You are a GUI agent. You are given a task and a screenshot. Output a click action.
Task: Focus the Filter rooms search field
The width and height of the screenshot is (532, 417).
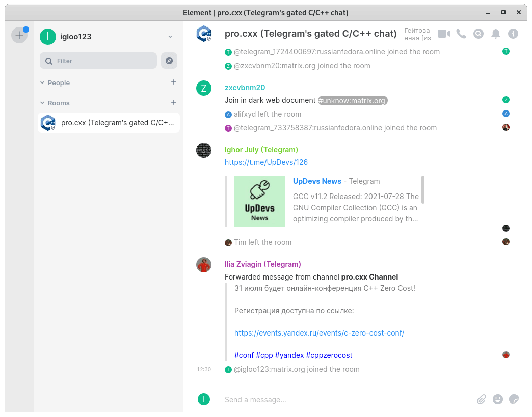[x=98, y=61]
